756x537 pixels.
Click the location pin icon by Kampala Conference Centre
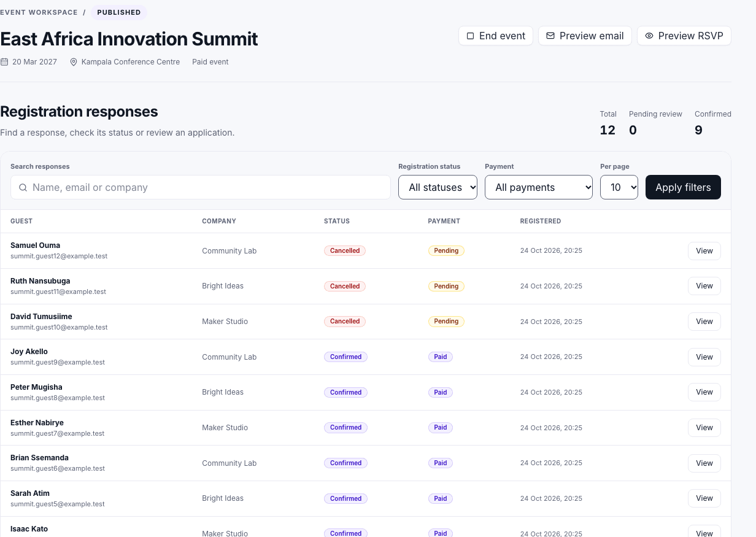coord(74,62)
